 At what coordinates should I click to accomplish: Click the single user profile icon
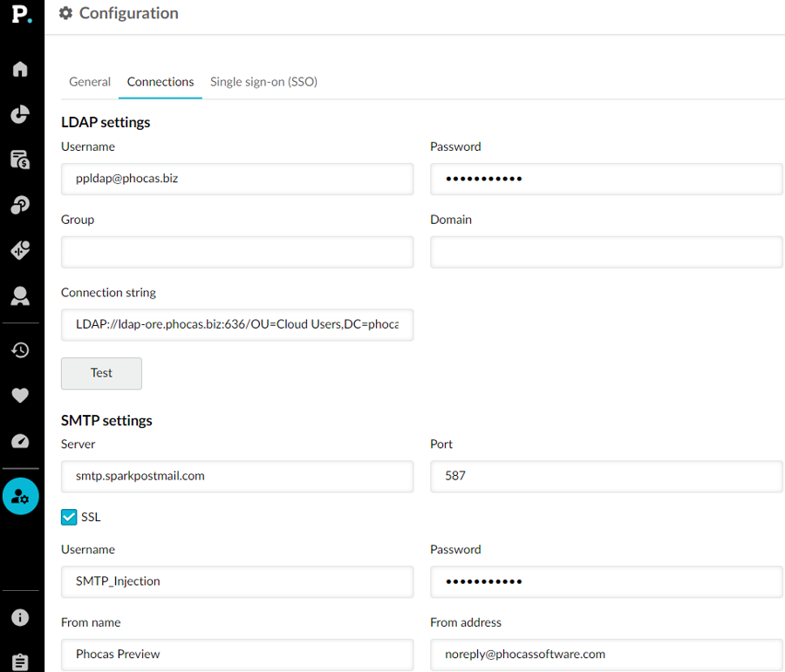pos(20,296)
